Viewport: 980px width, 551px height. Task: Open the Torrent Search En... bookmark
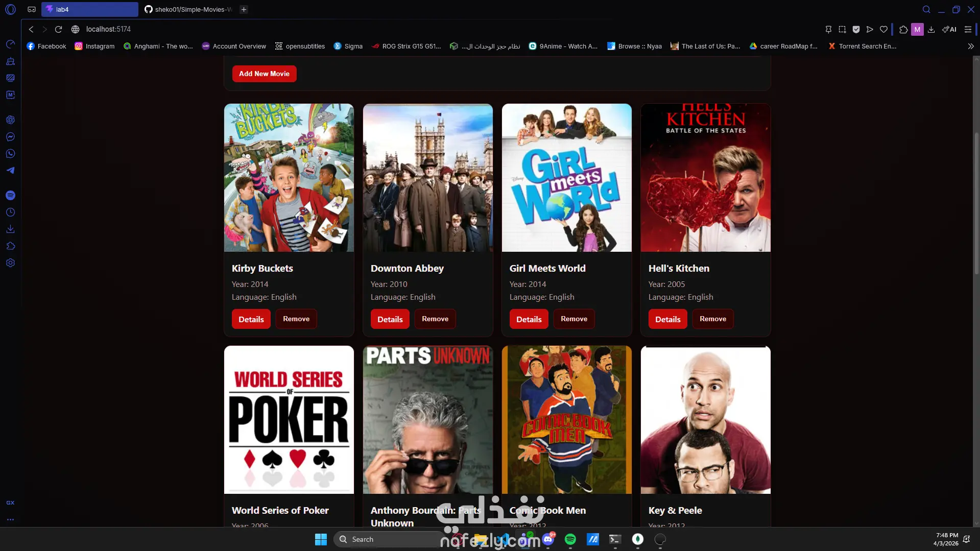(862, 46)
